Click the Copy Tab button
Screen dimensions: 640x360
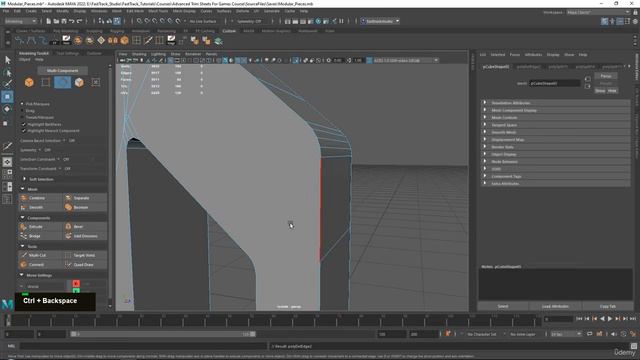(x=608, y=306)
